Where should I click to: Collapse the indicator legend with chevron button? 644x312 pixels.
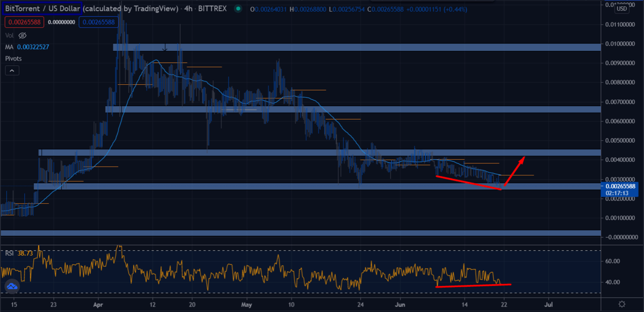coord(12,70)
